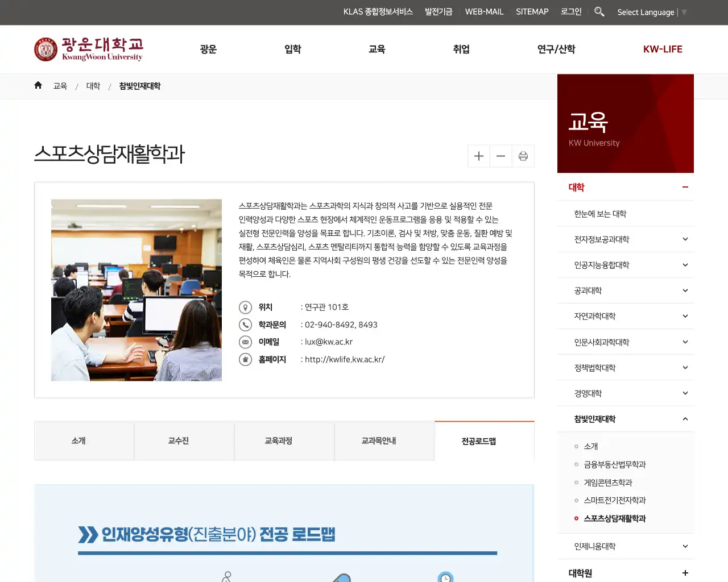
Task: Click the Kwangwoon University logo
Action: click(89, 49)
